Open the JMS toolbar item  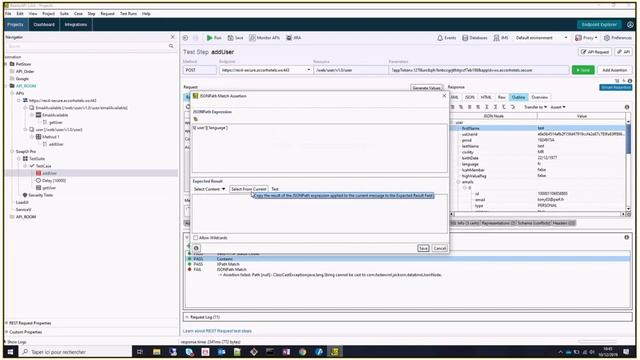[x=500, y=38]
